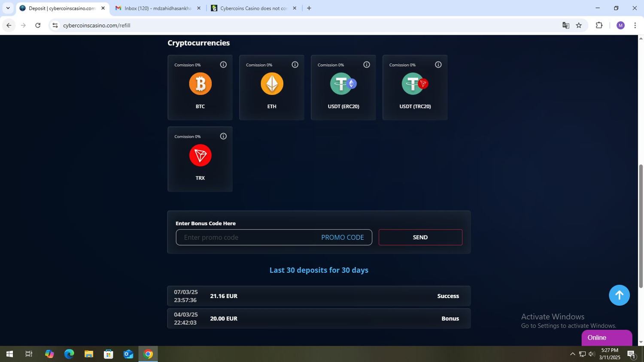Viewport: 644px width, 362px height.
Task: Open the Online chat widget
Action: [x=606, y=338]
